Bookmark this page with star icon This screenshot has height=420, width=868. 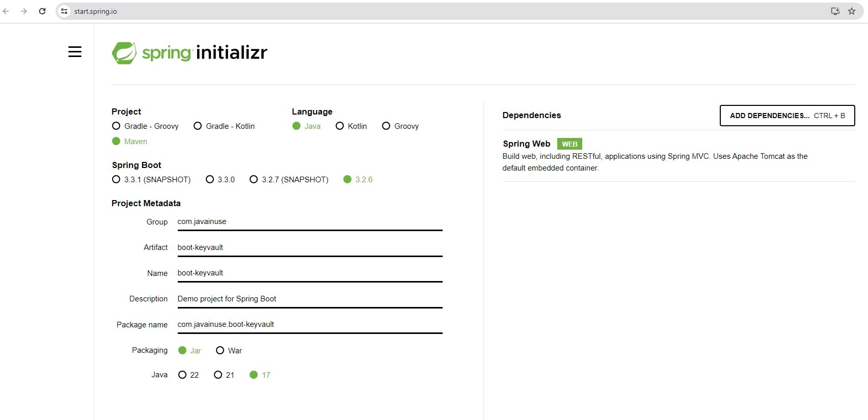click(852, 11)
